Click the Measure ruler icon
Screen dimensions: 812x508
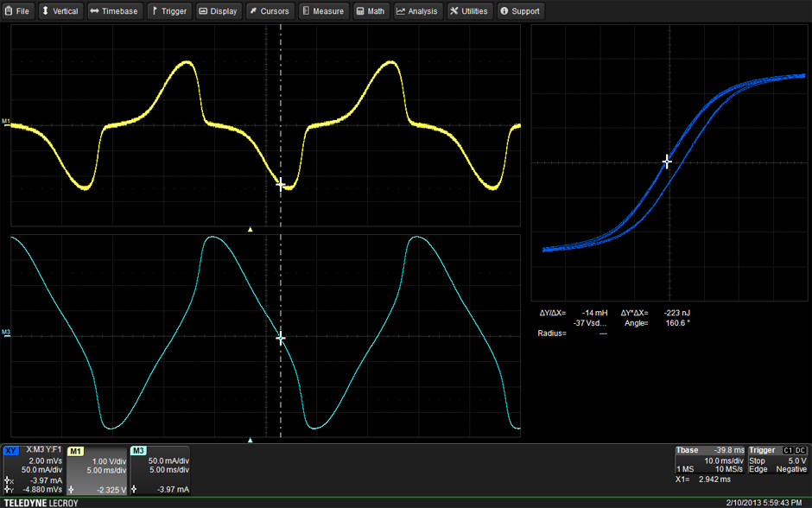[306, 11]
